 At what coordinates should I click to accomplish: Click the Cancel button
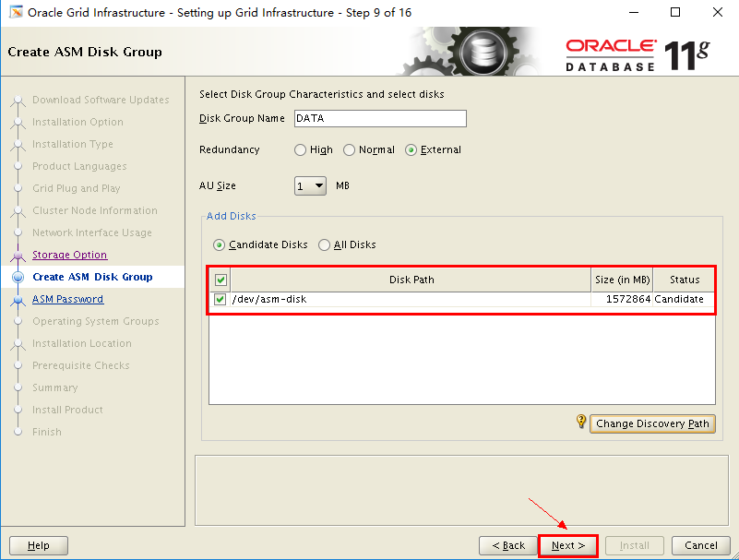click(x=701, y=545)
